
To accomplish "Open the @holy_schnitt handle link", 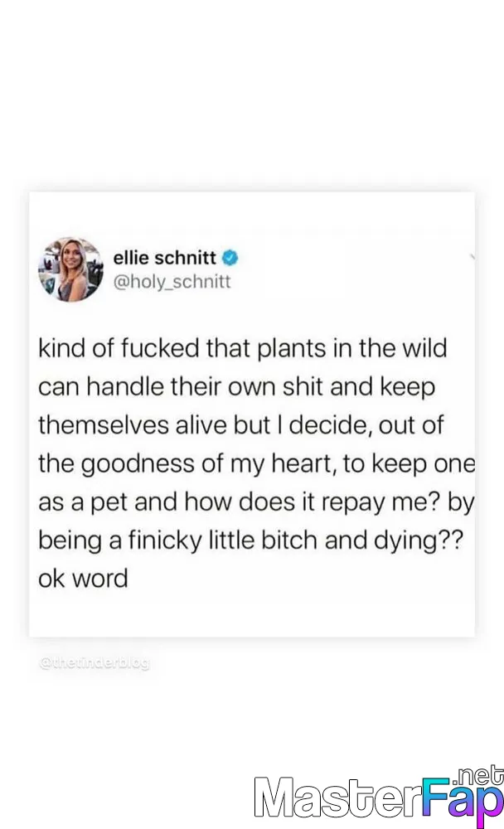I will coord(172,281).
